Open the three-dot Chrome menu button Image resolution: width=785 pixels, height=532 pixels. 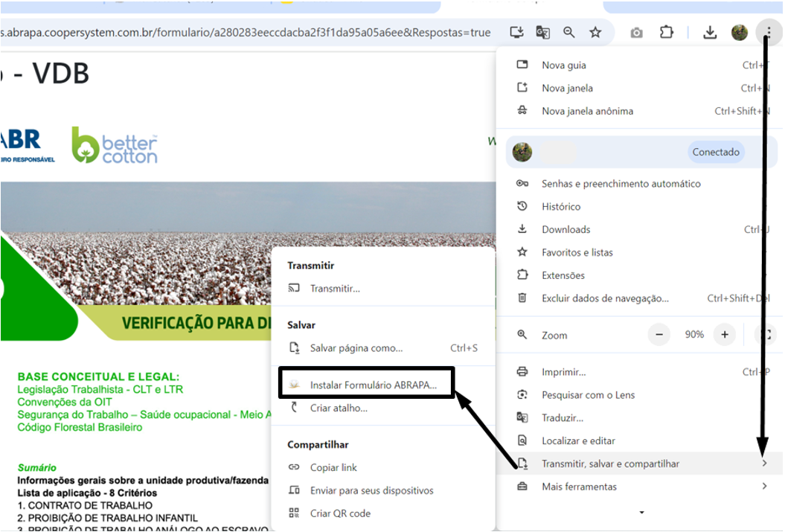[x=766, y=33]
